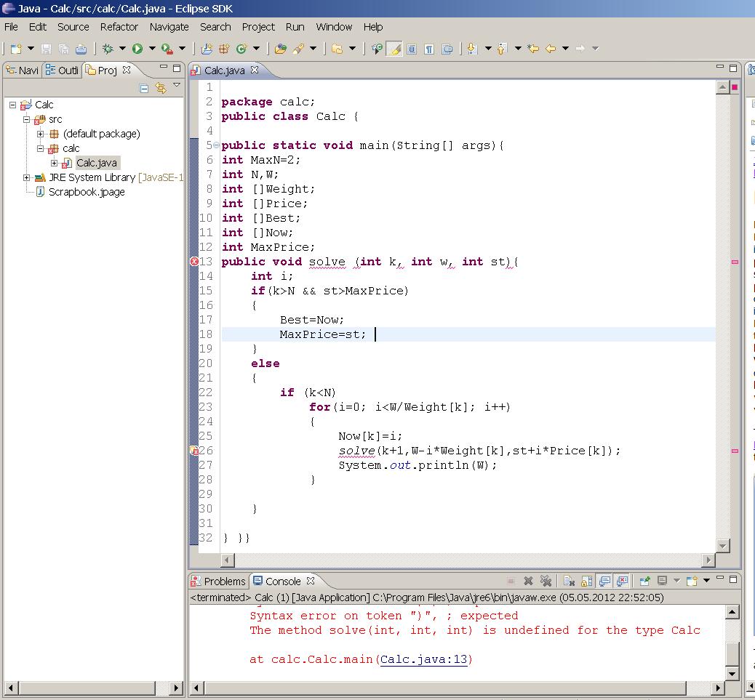Image resolution: width=755 pixels, height=700 pixels.
Task: Click New Java Class icon in toolbar
Action: click(x=240, y=49)
